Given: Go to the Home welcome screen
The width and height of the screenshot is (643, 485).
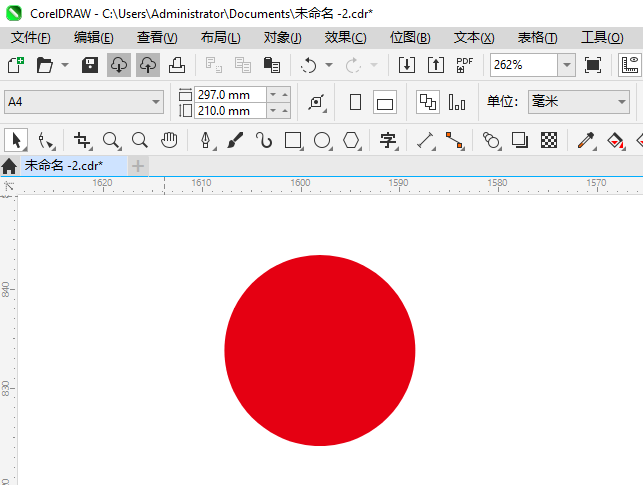Looking at the screenshot, I should point(9,166).
